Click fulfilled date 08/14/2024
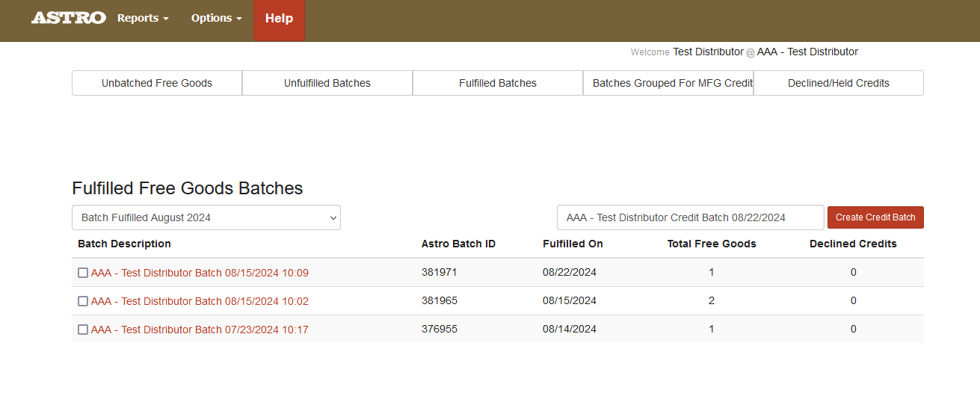 (570, 330)
